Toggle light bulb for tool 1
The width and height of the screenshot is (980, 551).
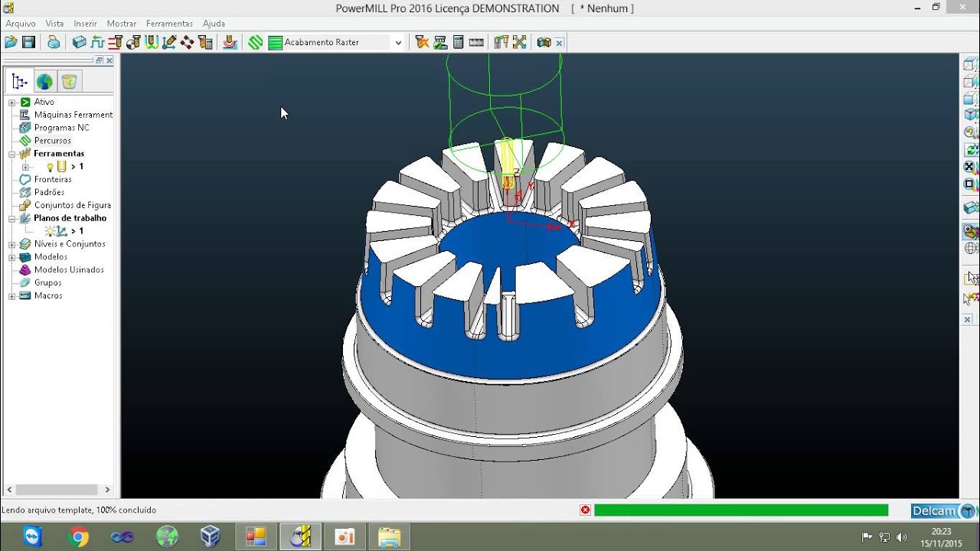50,167
